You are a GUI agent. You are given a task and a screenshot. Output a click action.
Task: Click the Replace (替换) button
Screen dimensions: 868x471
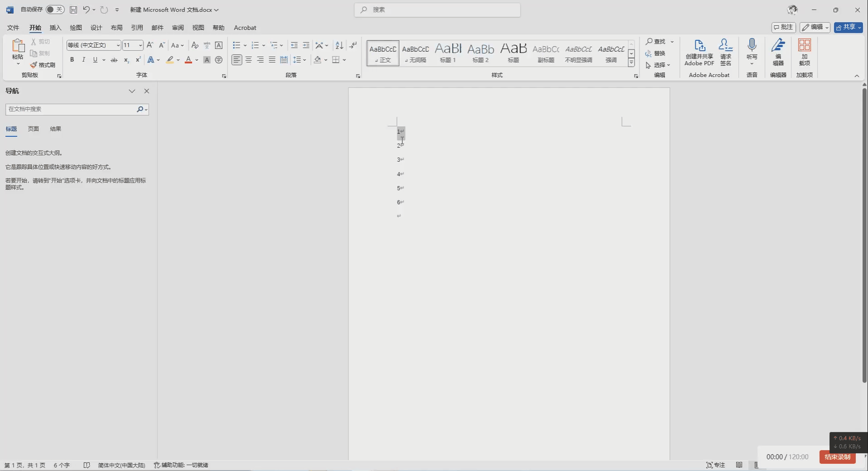coord(656,53)
